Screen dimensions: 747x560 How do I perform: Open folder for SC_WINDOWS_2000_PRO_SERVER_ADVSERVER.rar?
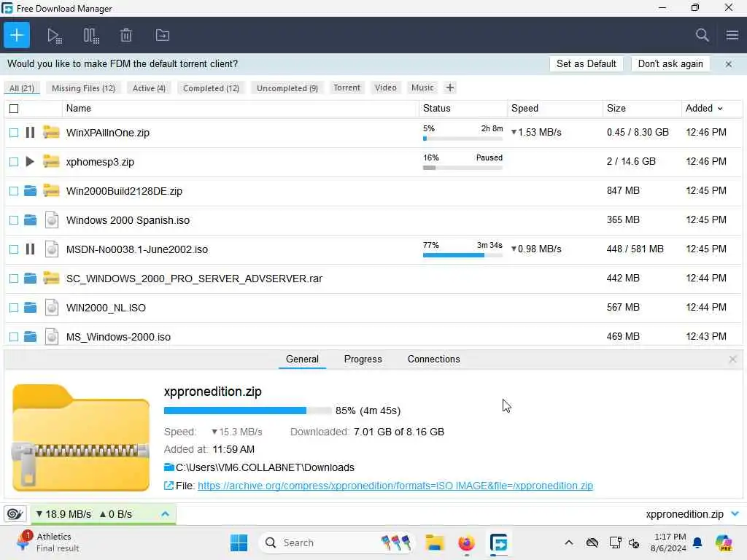pyautogui.click(x=30, y=278)
